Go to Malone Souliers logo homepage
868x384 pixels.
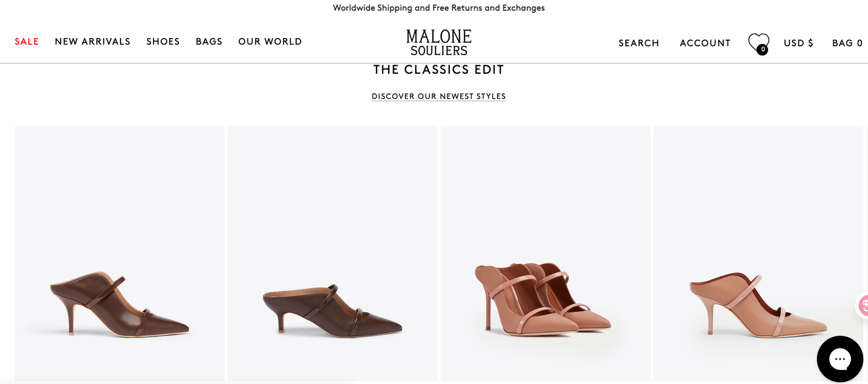coord(439,42)
